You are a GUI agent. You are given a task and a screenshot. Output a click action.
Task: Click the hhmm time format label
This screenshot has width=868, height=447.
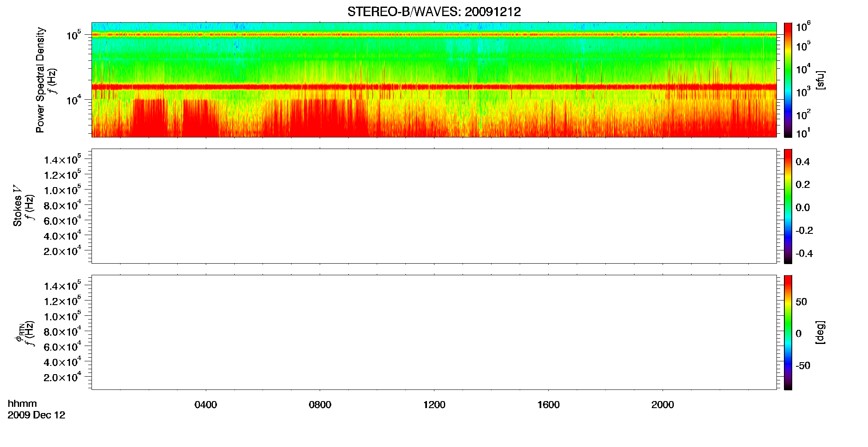coord(22,404)
